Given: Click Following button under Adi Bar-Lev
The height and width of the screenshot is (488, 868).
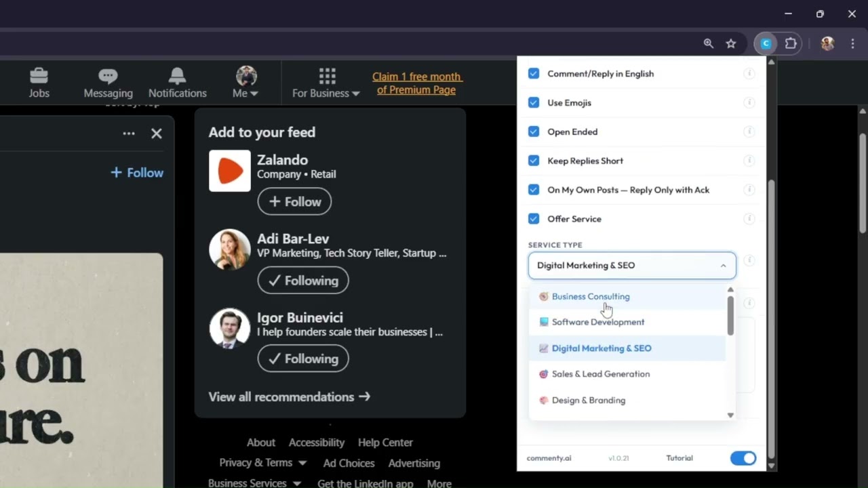Looking at the screenshot, I should pos(303,280).
